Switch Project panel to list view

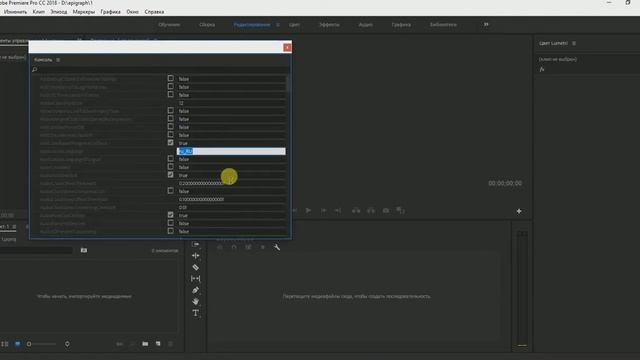5,344
